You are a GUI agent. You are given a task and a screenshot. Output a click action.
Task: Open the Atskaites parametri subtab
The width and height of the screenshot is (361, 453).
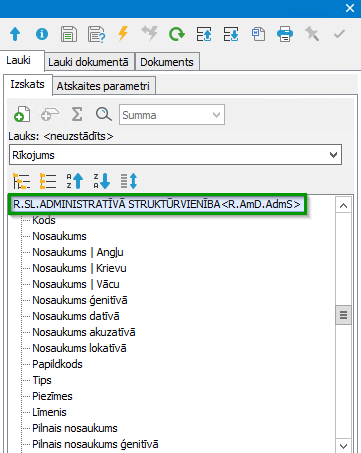(x=103, y=86)
